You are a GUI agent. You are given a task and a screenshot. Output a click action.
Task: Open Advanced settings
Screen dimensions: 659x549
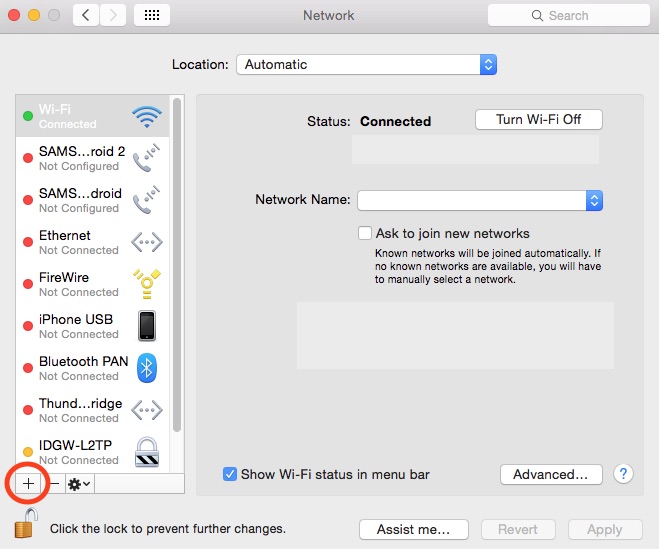coord(550,474)
